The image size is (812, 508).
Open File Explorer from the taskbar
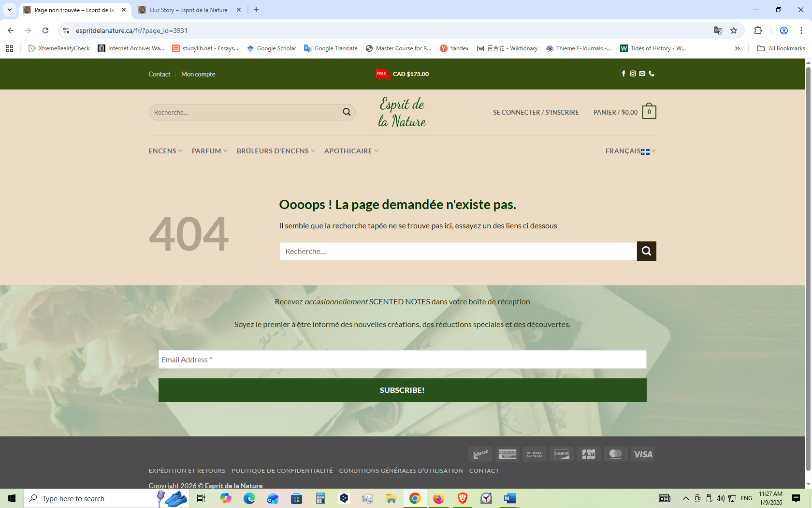(x=391, y=498)
